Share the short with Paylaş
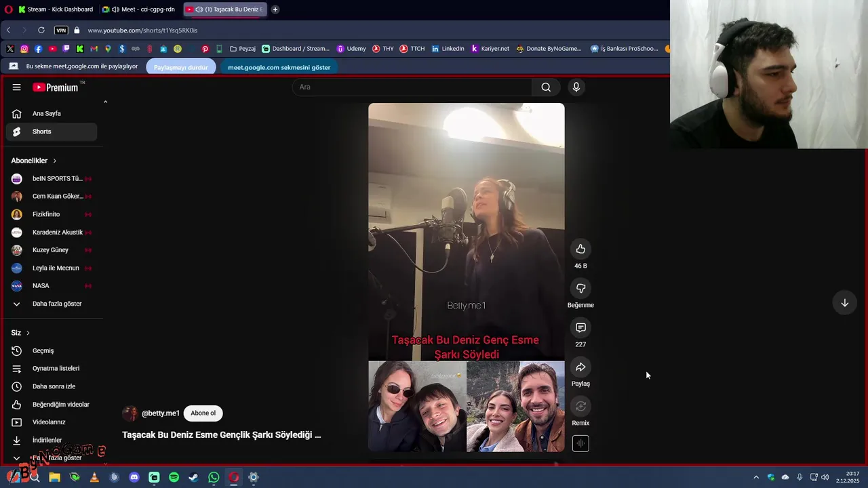 (580, 367)
